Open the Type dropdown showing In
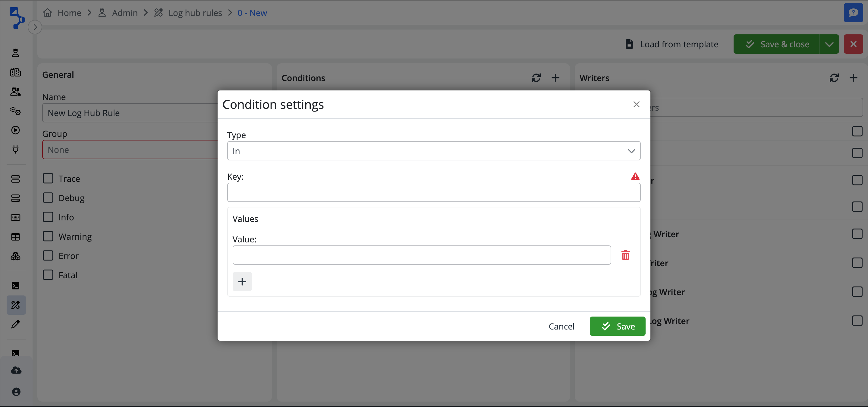This screenshot has width=868, height=407. [x=434, y=151]
